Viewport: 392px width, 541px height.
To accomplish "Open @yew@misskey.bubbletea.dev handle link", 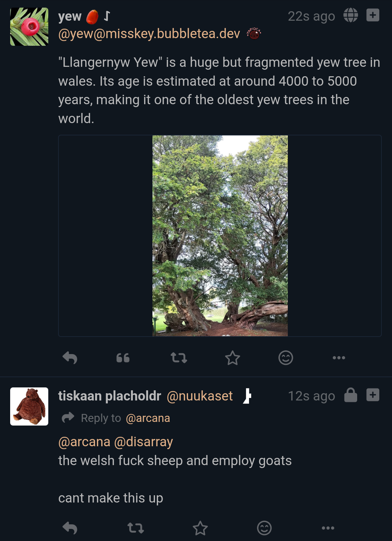I will 149,34.
